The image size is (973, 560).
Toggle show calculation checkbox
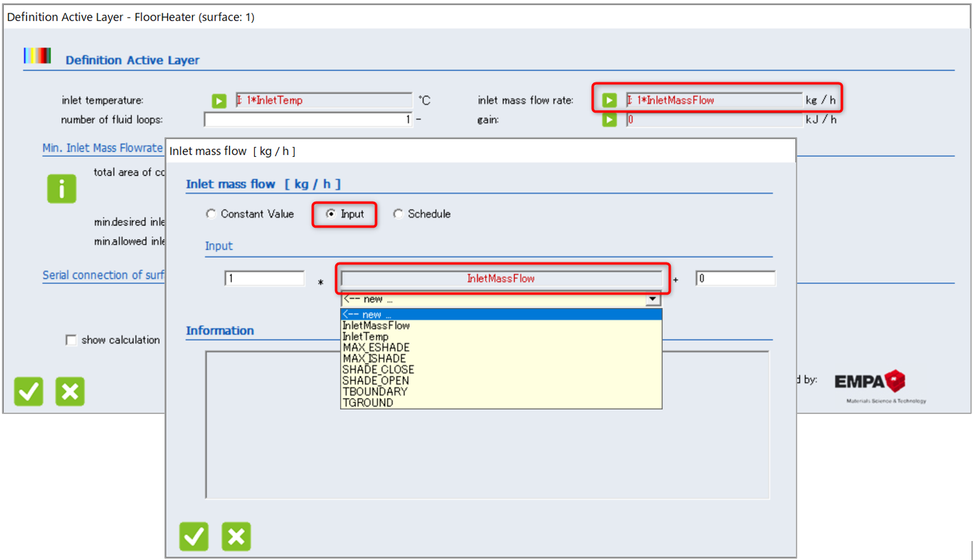click(x=71, y=340)
